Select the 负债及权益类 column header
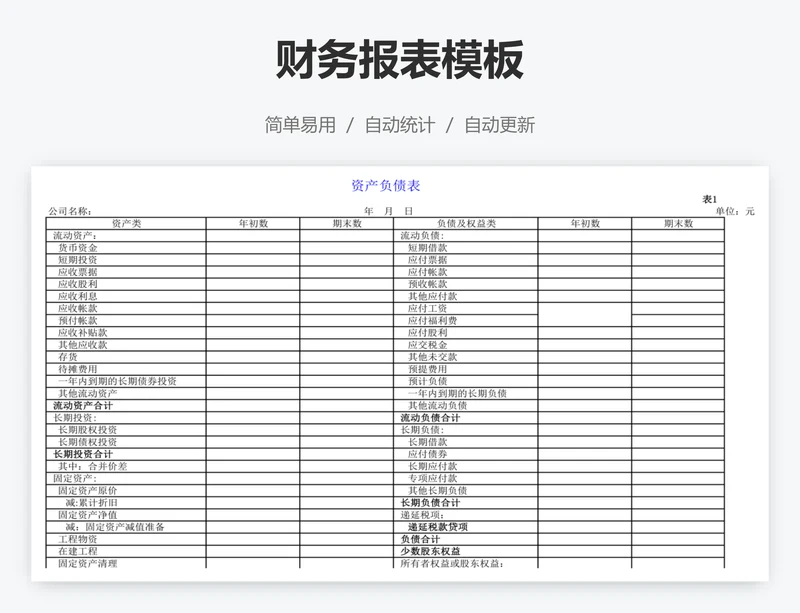Screen dimensions: 800x613 tap(466, 224)
